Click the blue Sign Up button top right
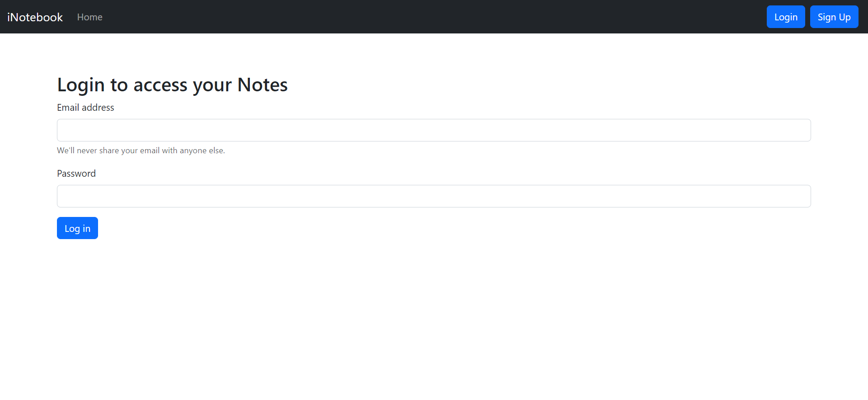This screenshot has width=868, height=400. 834,17
